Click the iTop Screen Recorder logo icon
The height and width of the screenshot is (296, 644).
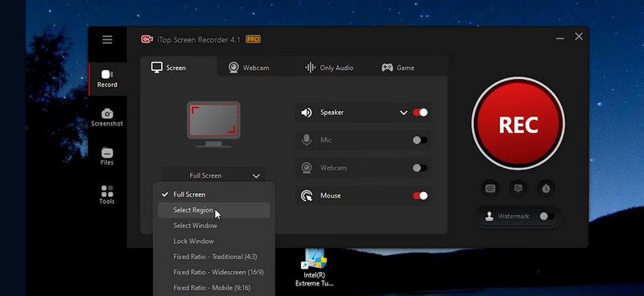[x=147, y=39]
